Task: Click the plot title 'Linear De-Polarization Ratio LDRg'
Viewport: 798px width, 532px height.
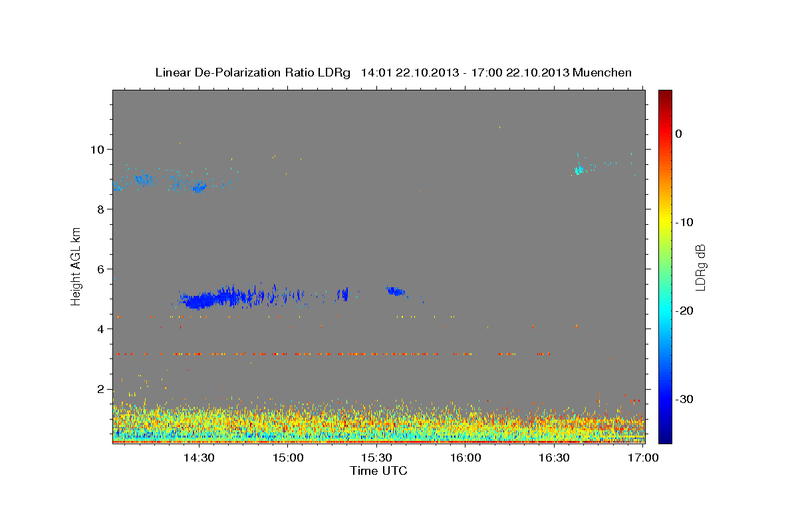Action: (253, 72)
